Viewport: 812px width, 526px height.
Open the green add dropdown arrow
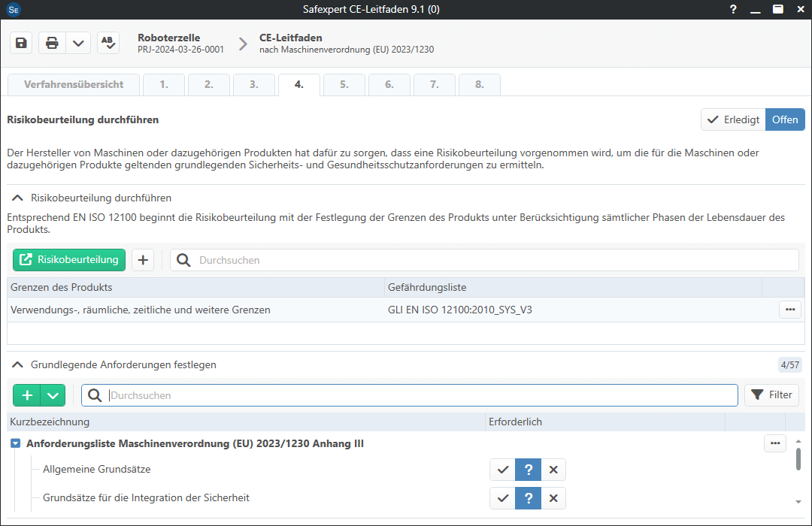[x=51, y=394]
